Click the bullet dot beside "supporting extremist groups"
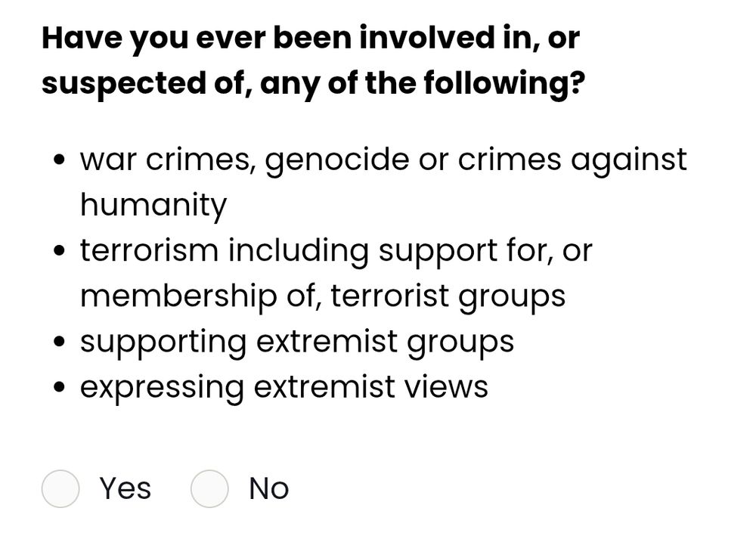 pyautogui.click(x=59, y=342)
